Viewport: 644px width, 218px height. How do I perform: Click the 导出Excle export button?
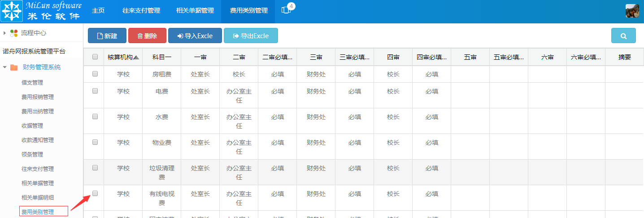click(251, 36)
